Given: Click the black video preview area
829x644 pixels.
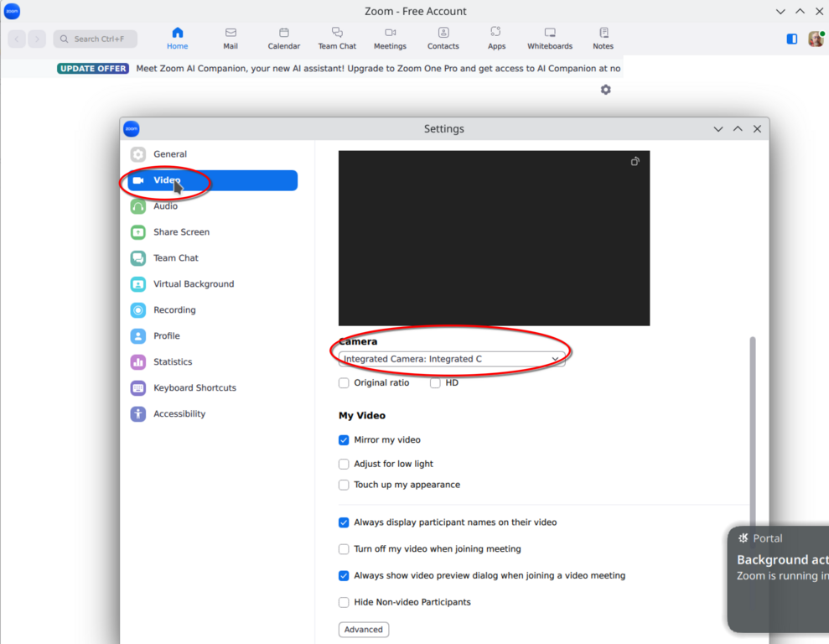Looking at the screenshot, I should coord(494,238).
